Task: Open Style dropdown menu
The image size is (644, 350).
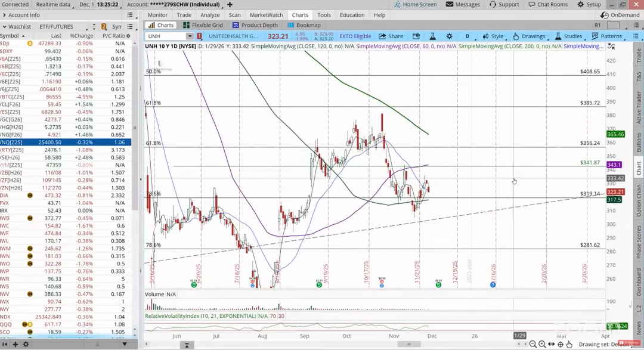Action: coord(494,36)
